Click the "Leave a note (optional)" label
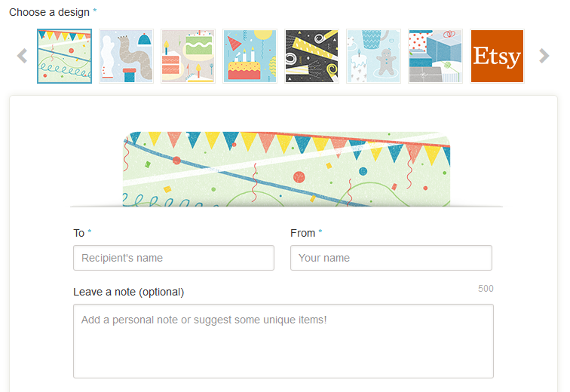Image resolution: width=570 pixels, height=392 pixels. click(128, 292)
